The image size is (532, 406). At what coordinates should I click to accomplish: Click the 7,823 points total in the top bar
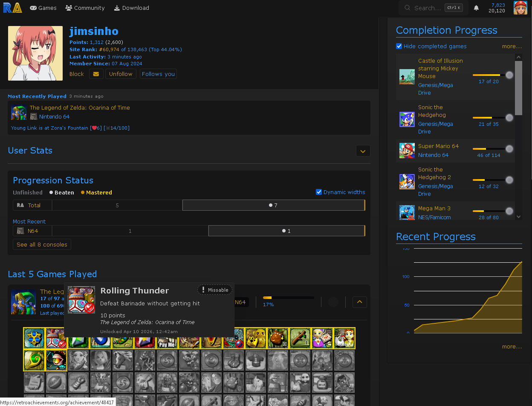click(x=498, y=5)
